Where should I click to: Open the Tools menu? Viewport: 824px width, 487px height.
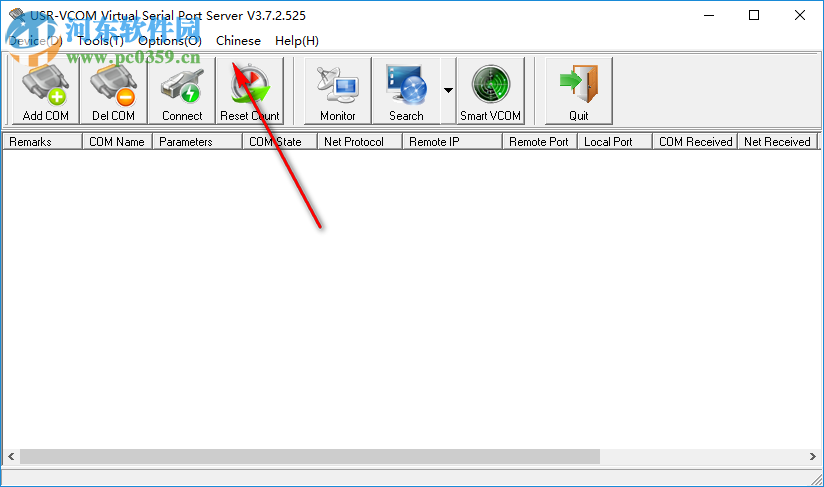[100, 41]
